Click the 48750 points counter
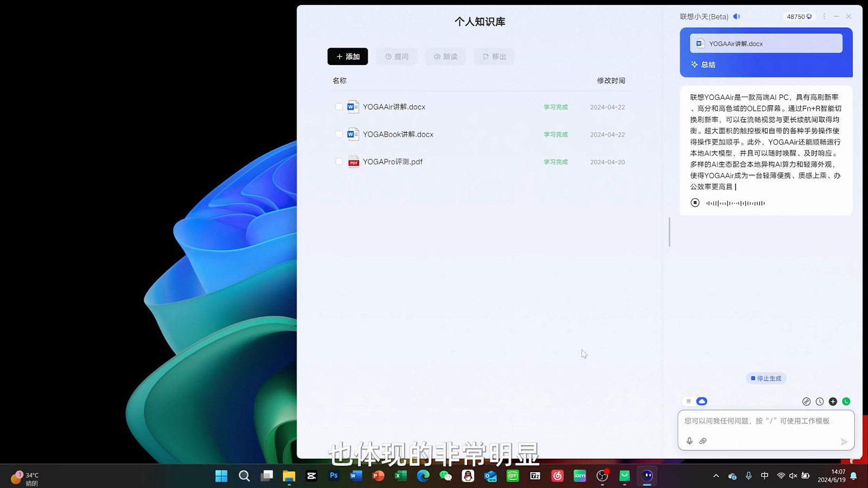This screenshot has height=488, width=868. click(799, 16)
